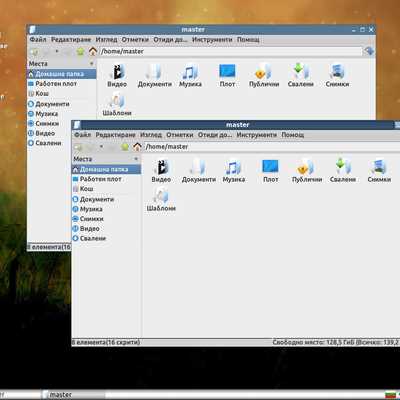Open the Документи folder in the back window
The width and height of the screenshot is (400, 400).
tap(155, 76)
